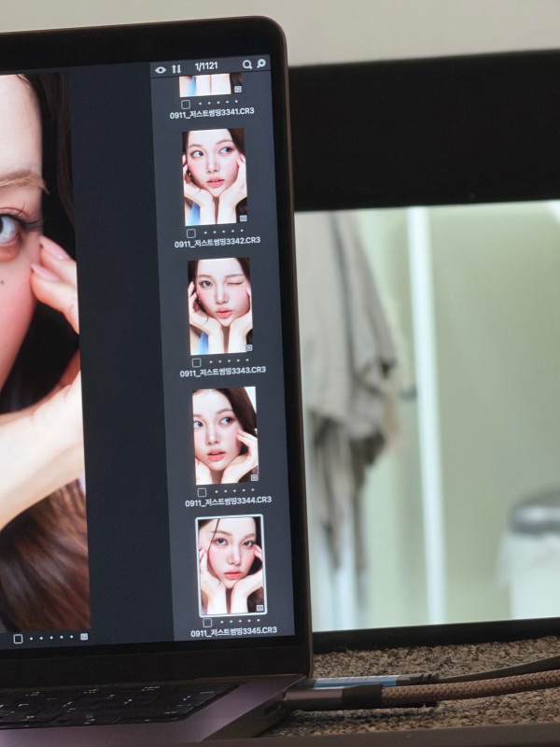Click the badge icon on 3344 thumbnail

254,477
